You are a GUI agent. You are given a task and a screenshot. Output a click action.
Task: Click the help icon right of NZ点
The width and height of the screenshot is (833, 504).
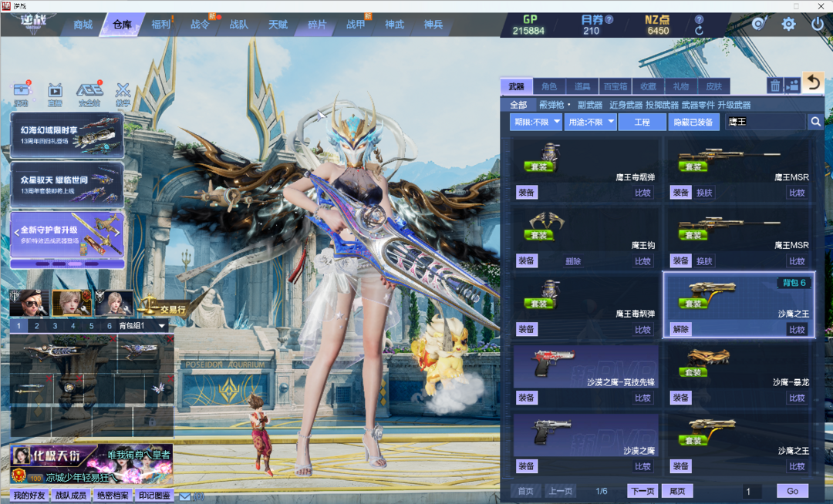pyautogui.click(x=699, y=19)
